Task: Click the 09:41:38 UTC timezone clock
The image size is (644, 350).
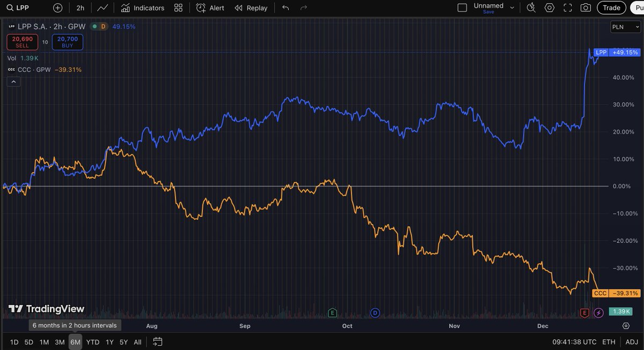Action: tap(574, 341)
